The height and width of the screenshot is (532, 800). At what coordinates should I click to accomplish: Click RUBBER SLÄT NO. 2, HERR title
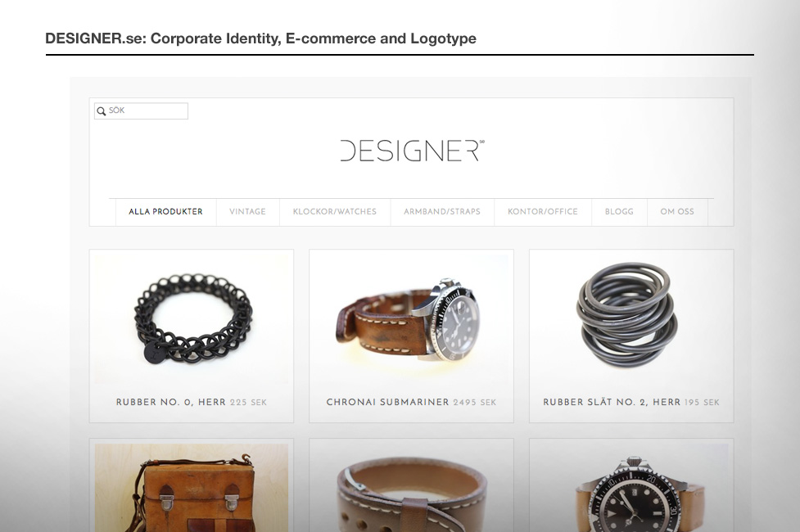tap(612, 402)
